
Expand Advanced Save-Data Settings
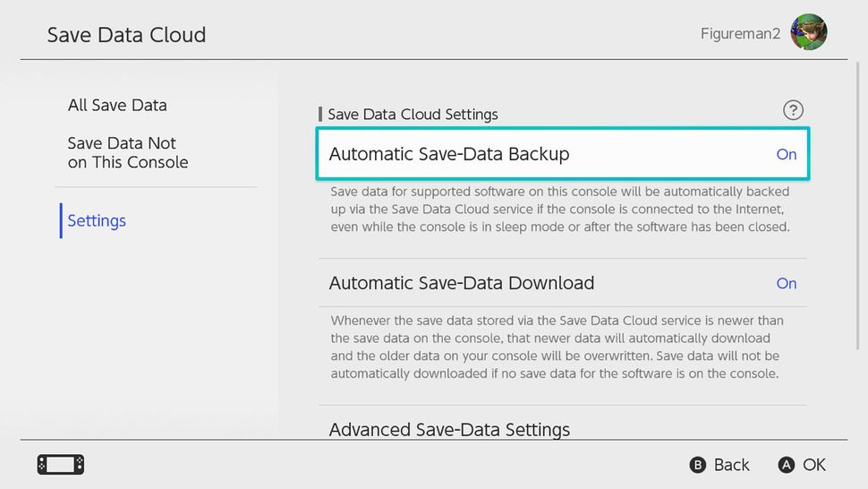pos(449,430)
